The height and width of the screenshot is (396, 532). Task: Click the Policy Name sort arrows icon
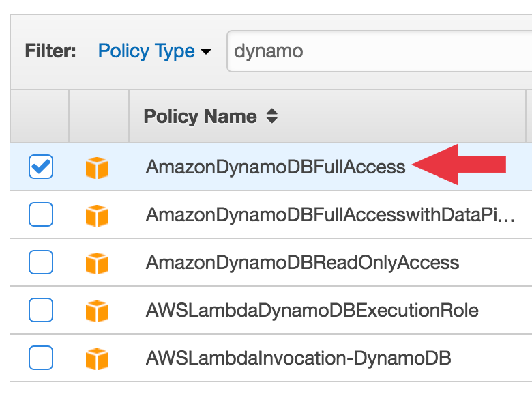[x=271, y=116]
